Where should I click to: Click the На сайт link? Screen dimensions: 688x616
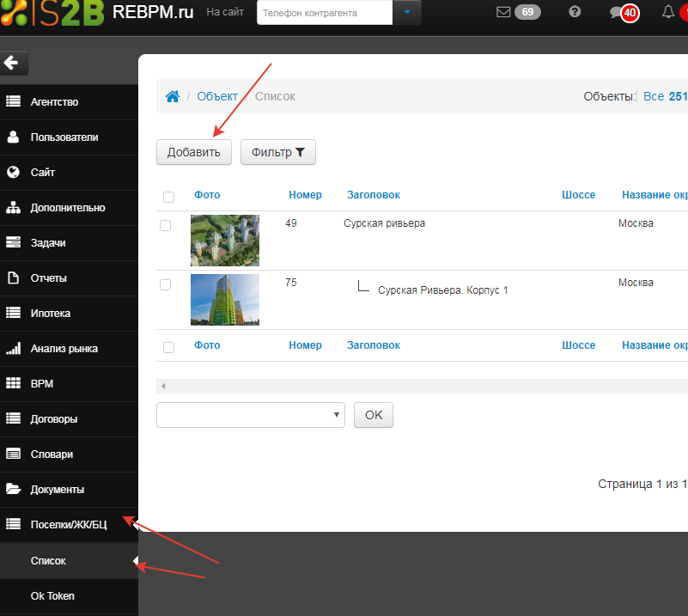pos(225,12)
